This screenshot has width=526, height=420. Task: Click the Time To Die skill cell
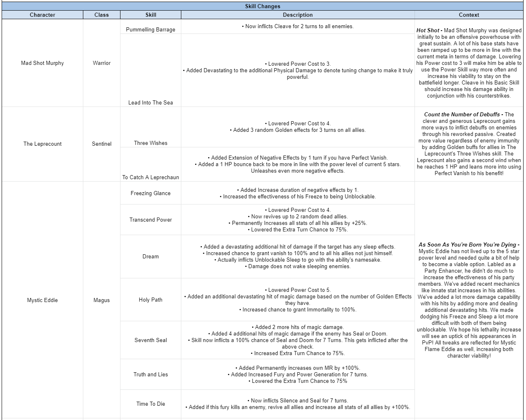[x=151, y=404]
